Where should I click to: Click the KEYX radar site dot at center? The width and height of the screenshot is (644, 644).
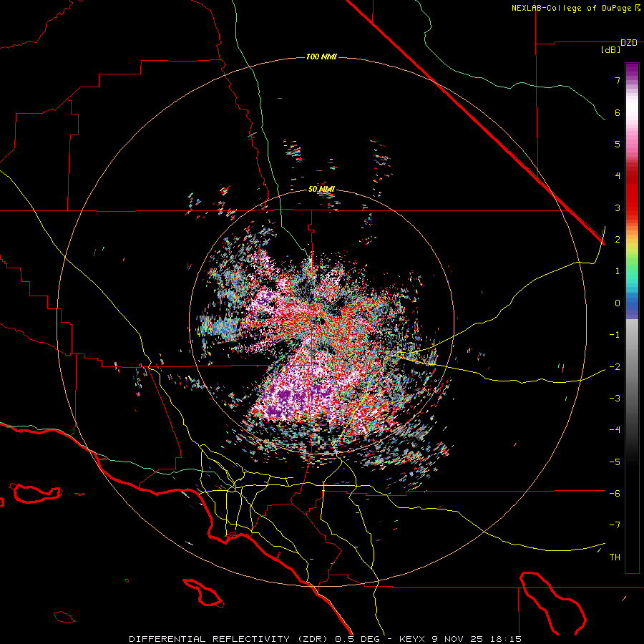click(321, 321)
